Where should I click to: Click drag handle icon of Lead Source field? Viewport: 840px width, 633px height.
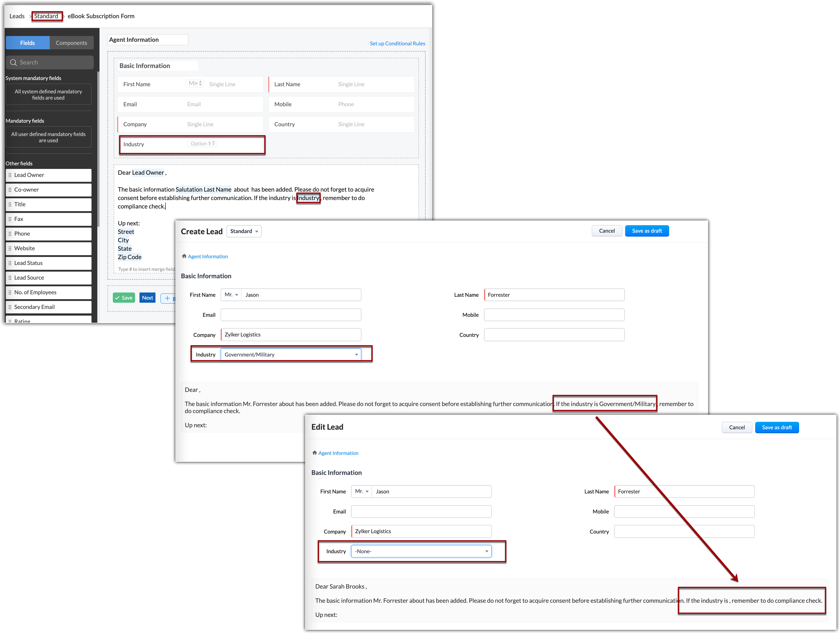tap(10, 278)
